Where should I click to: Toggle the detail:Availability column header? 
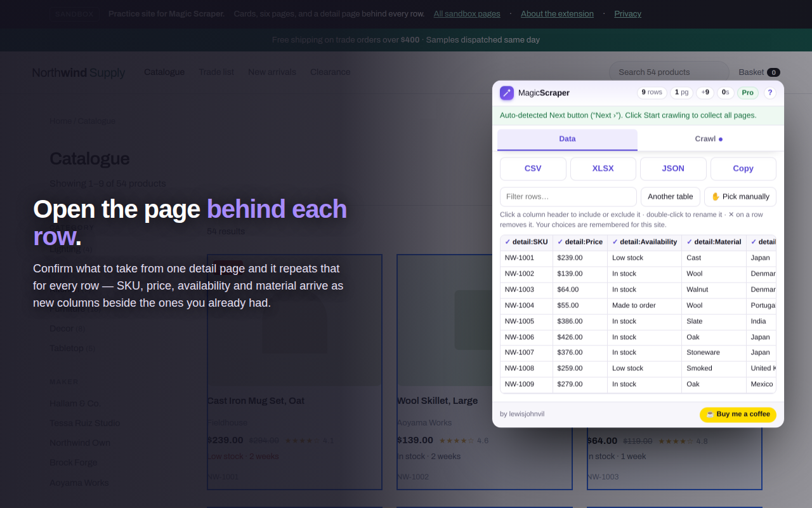(645, 242)
